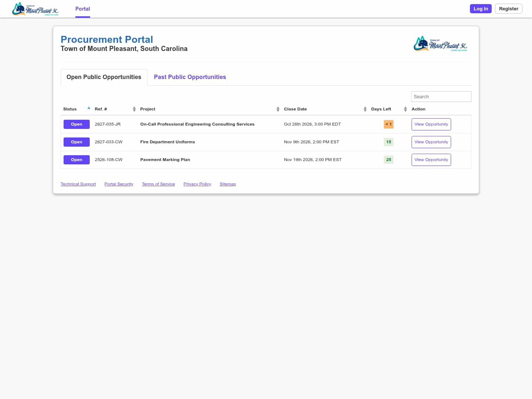Viewport: 532px width, 399px height.
Task: Click the orange '< 1' days left badge
Action: (389, 125)
